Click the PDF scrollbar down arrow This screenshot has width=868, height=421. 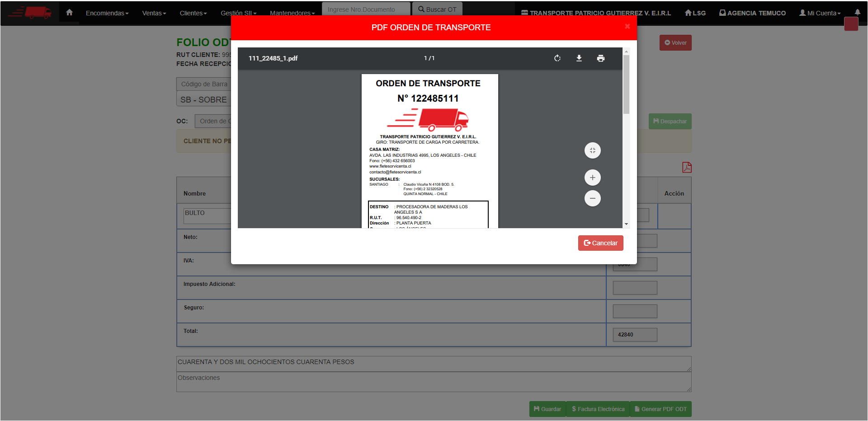point(626,224)
